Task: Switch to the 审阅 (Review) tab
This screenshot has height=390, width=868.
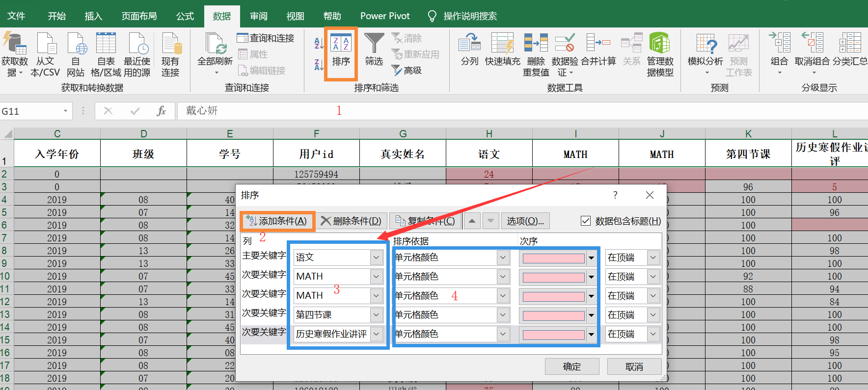Action: [x=259, y=16]
